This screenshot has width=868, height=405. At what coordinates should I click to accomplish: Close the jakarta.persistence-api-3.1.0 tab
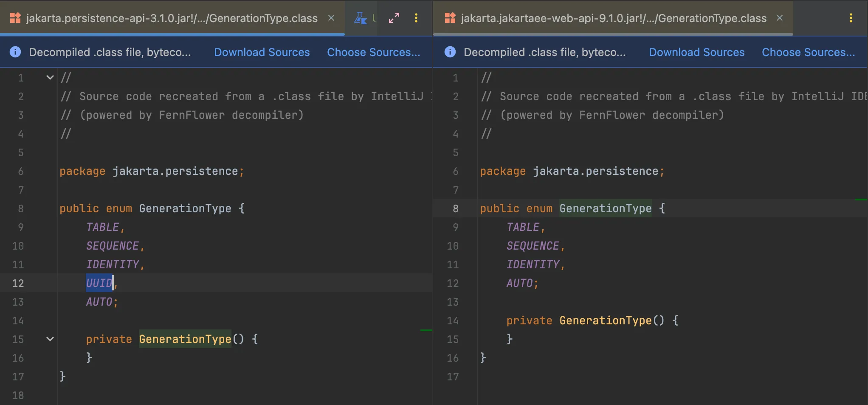[331, 18]
